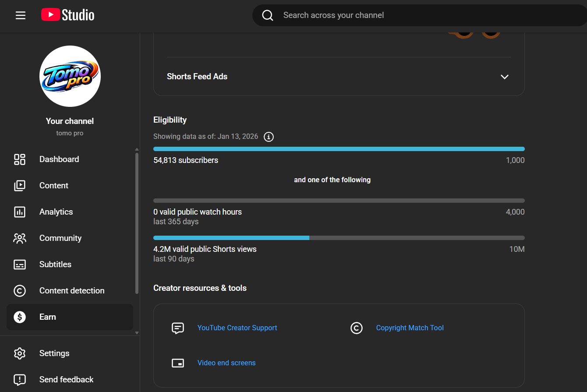
Task: Expand the Shorts Feed Ads section
Action: pos(504,77)
